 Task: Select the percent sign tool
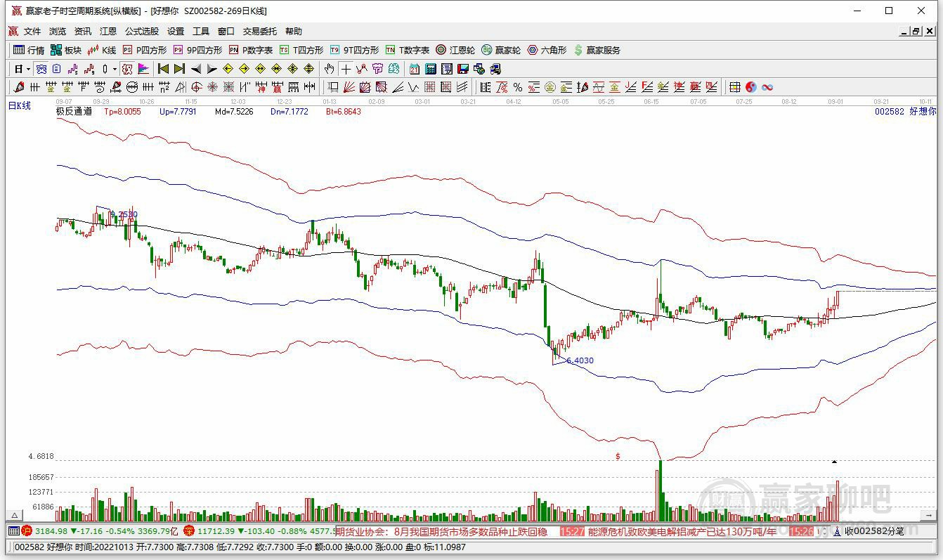518,87
